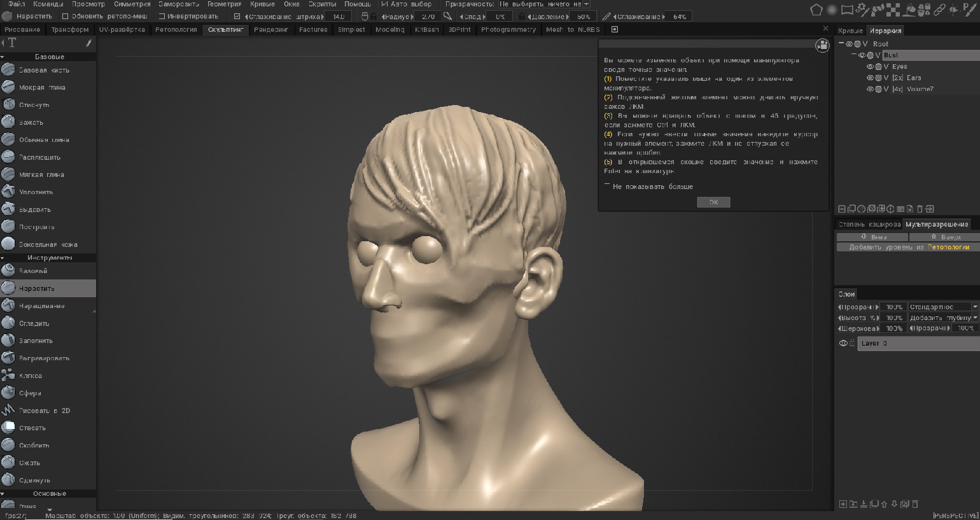Switch to the Ретопология workspace tab
Screen dimensions: 980x520
[176, 30]
